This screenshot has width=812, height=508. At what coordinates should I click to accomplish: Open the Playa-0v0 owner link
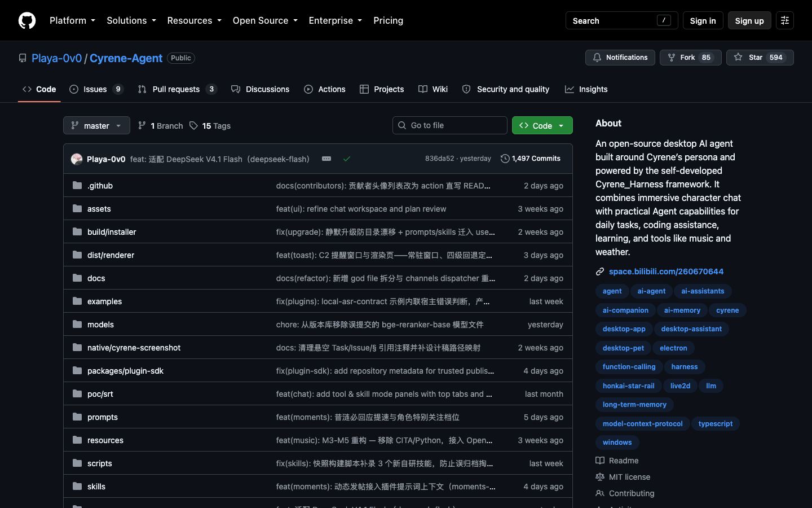[57, 58]
